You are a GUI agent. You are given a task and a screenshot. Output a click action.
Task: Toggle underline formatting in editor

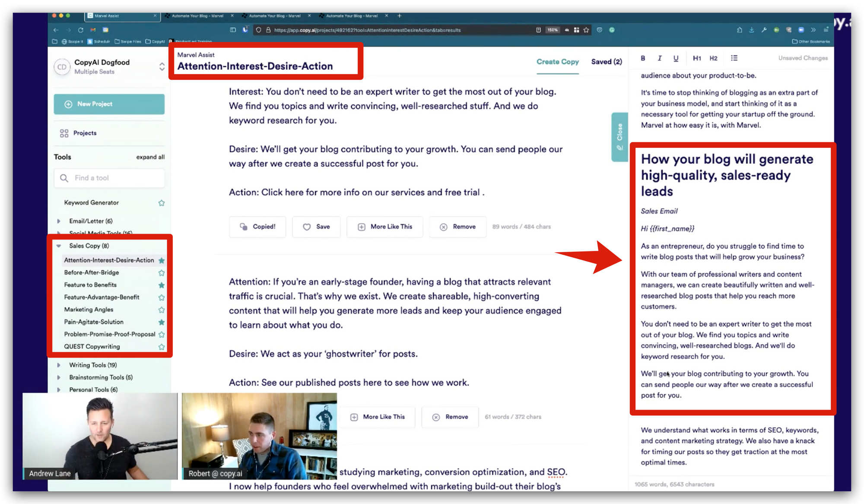pos(676,58)
